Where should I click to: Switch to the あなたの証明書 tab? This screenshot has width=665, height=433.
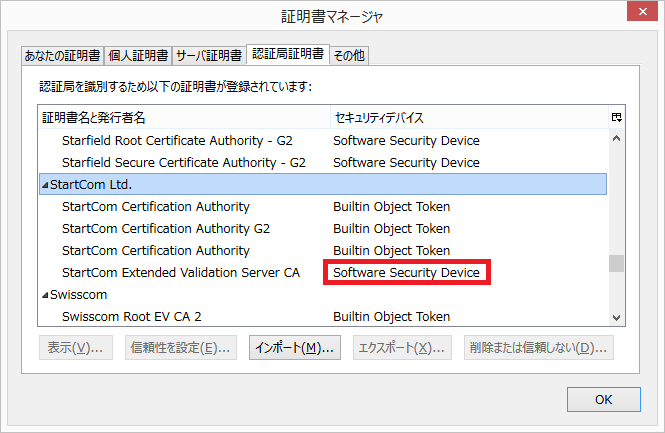coord(62,56)
